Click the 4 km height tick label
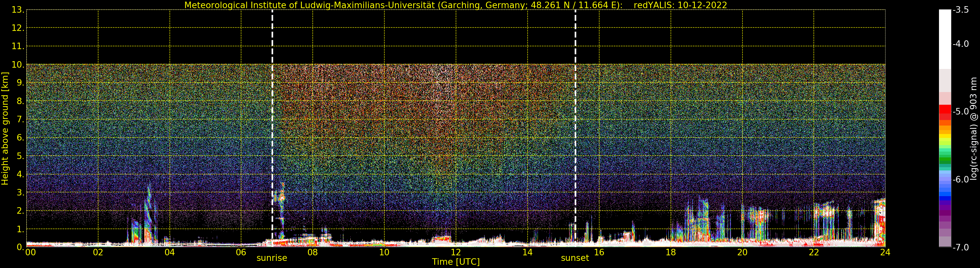This screenshot has height=268, width=980. [x=20, y=174]
